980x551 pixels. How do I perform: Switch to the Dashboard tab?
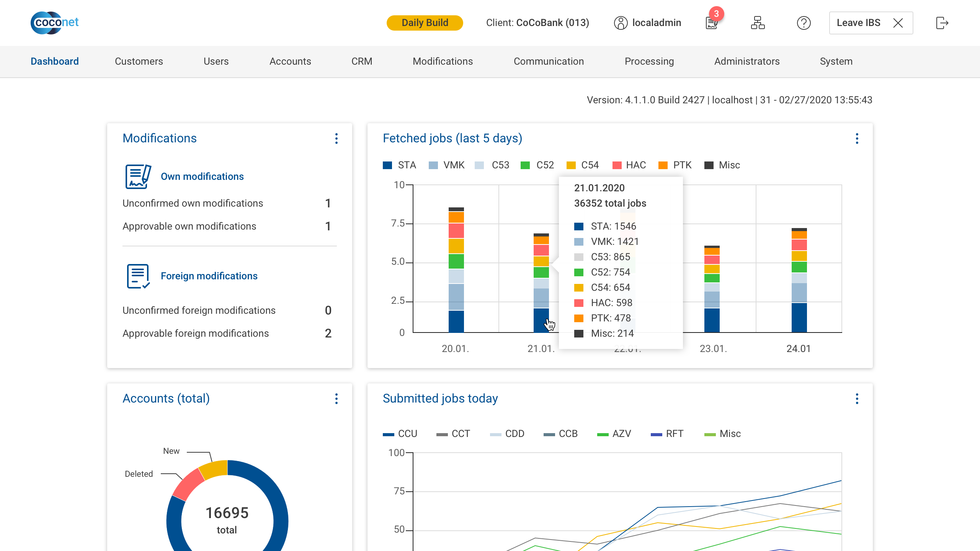(55, 61)
